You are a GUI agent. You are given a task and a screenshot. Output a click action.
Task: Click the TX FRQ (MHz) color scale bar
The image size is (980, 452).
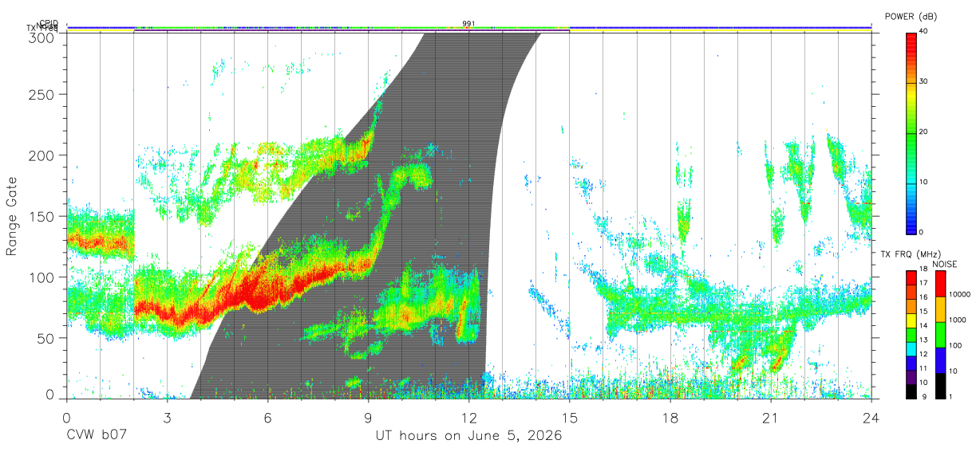(x=911, y=333)
